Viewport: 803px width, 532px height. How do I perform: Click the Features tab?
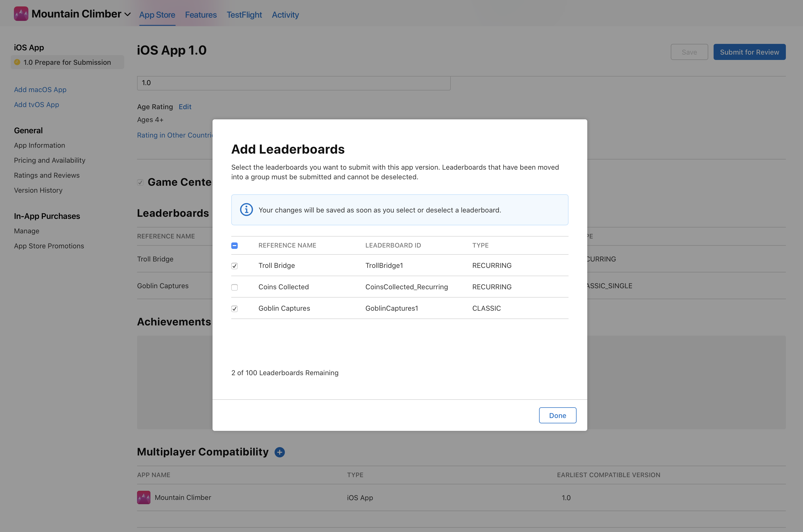(x=201, y=14)
